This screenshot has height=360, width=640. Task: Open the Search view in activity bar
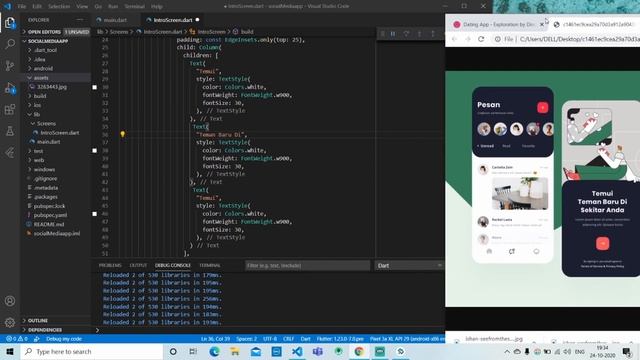[10, 44]
